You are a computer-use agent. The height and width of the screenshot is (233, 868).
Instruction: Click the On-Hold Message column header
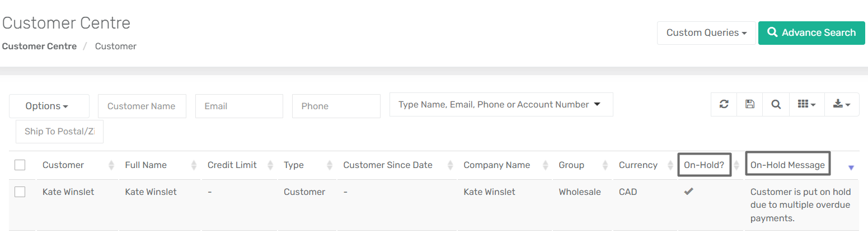tap(787, 165)
